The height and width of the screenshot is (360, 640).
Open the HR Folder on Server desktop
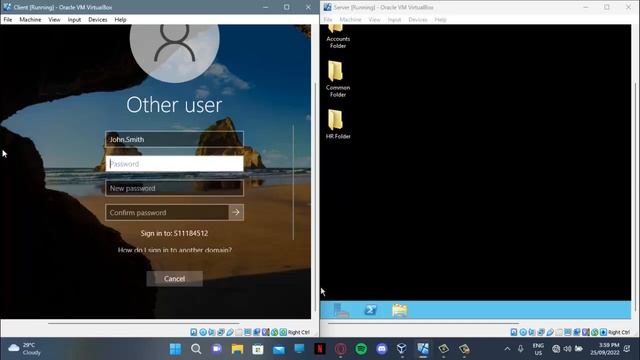(x=338, y=124)
